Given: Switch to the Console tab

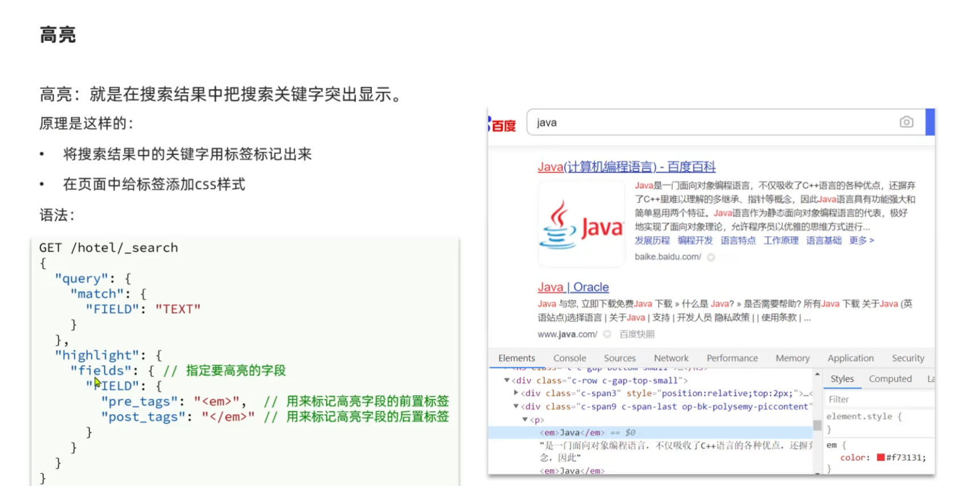Looking at the screenshot, I should click(x=570, y=358).
